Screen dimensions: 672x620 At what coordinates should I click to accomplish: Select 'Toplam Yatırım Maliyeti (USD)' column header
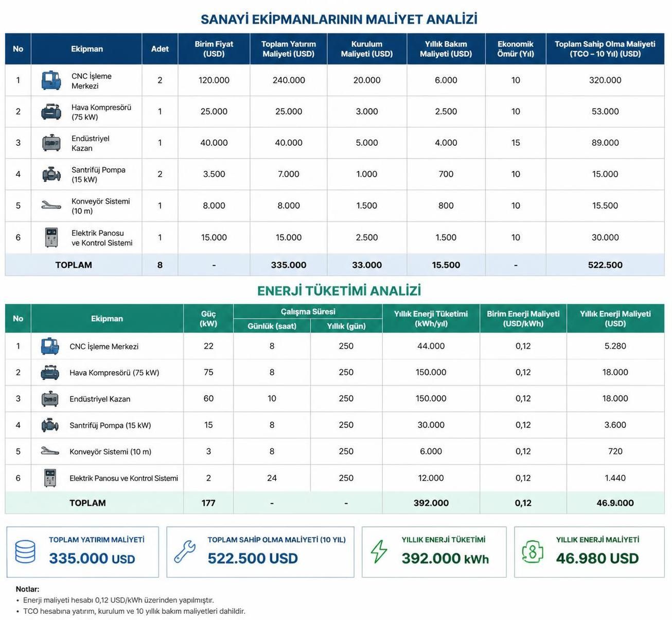point(289,49)
